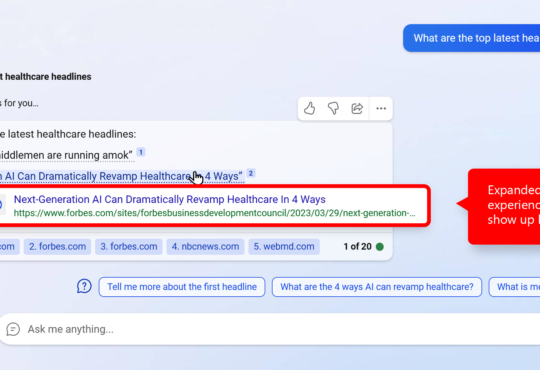Click the thumbs up like icon
Viewport: 540px width, 370px height.
[310, 109]
